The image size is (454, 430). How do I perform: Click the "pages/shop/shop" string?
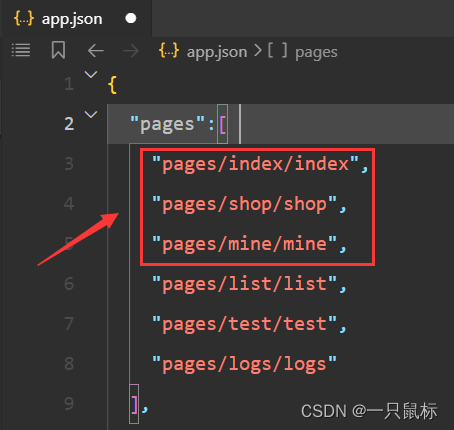tap(244, 204)
